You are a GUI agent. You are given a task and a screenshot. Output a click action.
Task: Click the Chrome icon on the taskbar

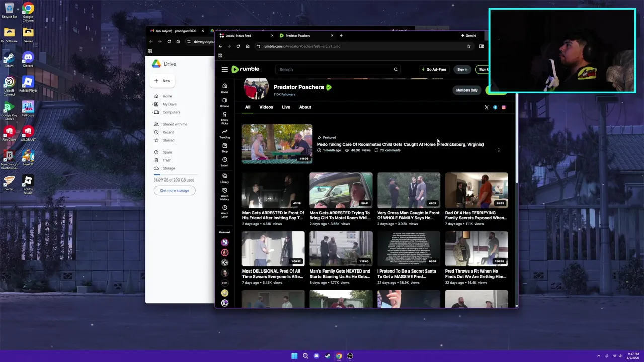tap(339, 356)
